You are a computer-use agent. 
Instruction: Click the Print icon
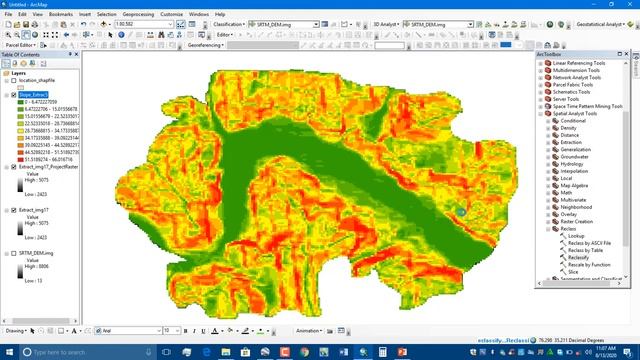coord(35,24)
